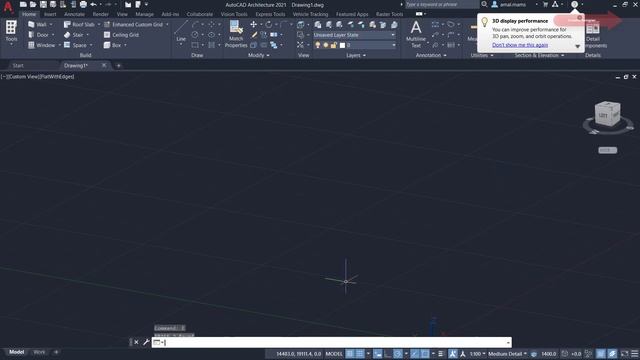The height and width of the screenshot is (360, 640).
Task: Open the 1:100 annotation scale dropdown
Action: (477, 353)
